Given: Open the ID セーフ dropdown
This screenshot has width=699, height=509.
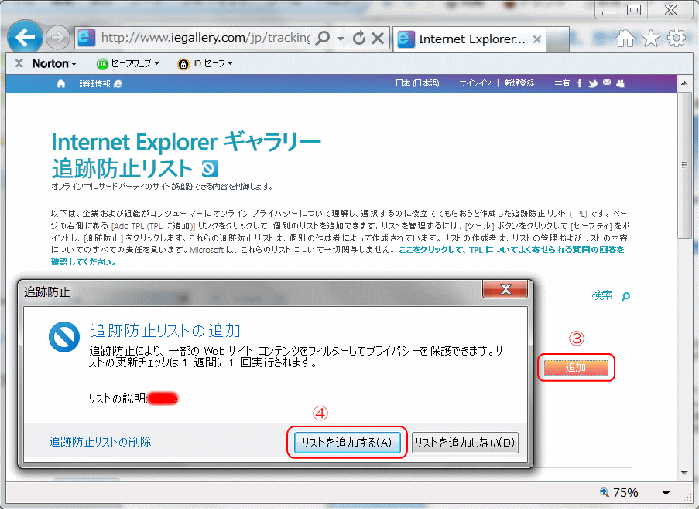Looking at the screenshot, I should tap(213, 64).
